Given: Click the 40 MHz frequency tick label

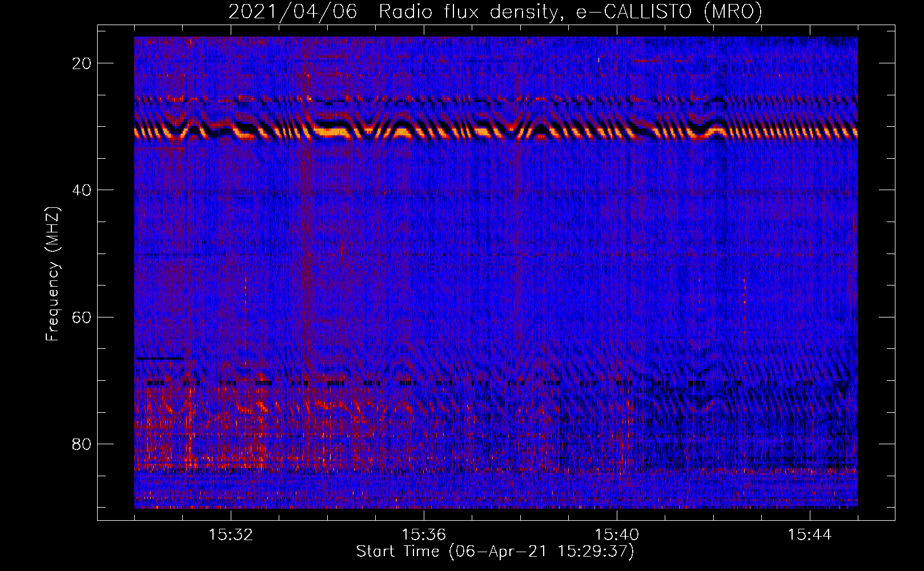Looking at the screenshot, I should point(82,190).
